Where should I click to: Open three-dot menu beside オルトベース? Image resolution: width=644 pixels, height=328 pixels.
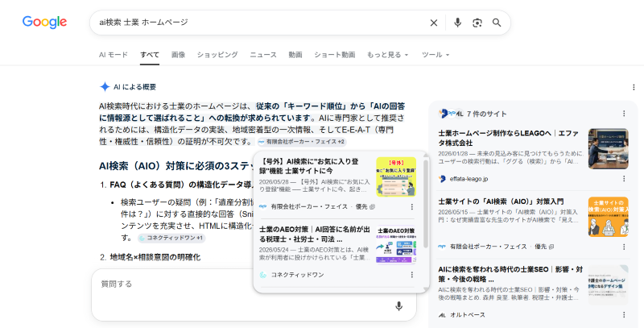point(624,315)
